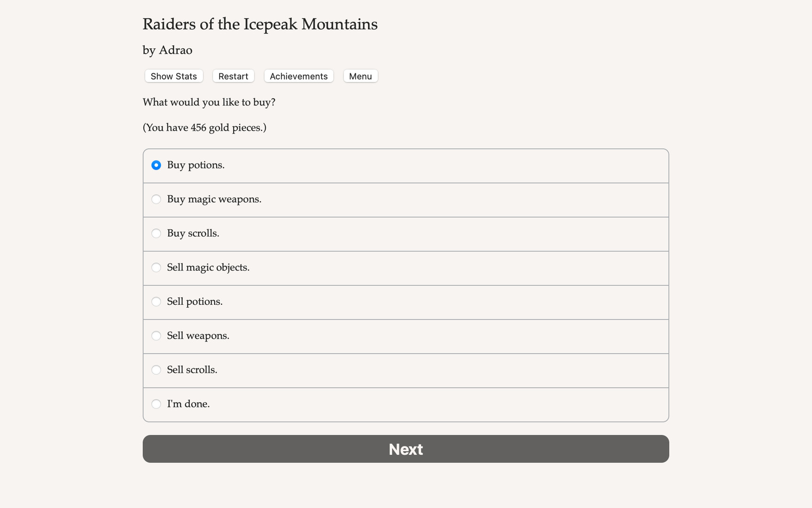This screenshot has height=508, width=812.
Task: Restart the game
Action: coord(233,76)
